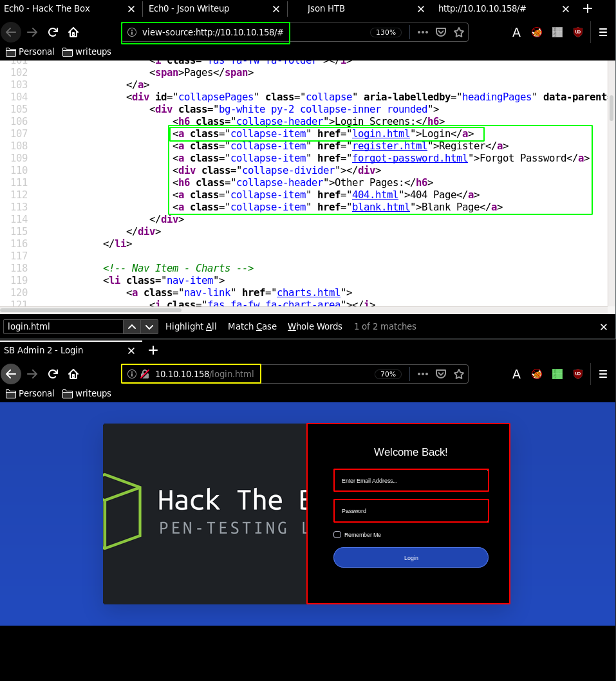Viewport: 616px width, 681px height.
Task: Click the blue Login button
Action: pos(411,557)
